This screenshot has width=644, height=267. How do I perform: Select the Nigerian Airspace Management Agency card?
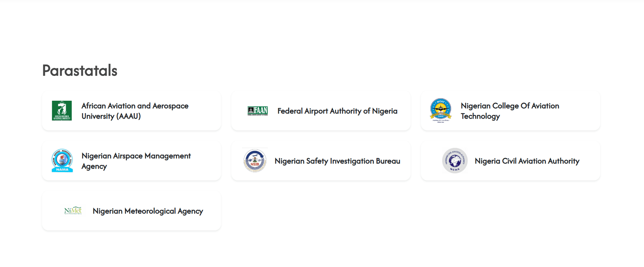(x=131, y=174)
